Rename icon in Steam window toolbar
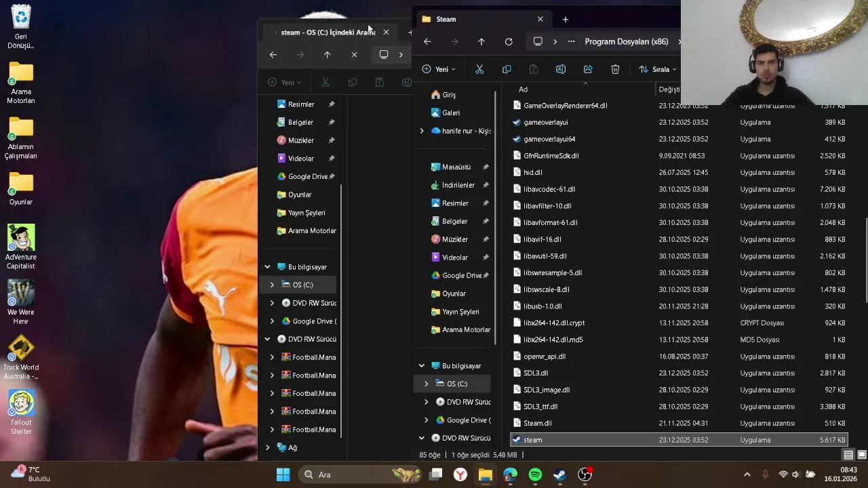Image resolution: width=868 pixels, height=488 pixels. pyautogui.click(x=561, y=69)
